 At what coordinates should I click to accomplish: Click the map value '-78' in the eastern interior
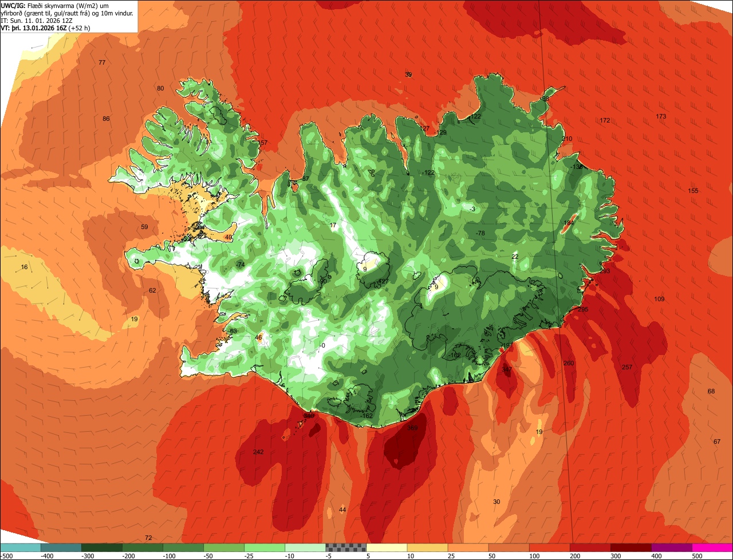point(480,233)
